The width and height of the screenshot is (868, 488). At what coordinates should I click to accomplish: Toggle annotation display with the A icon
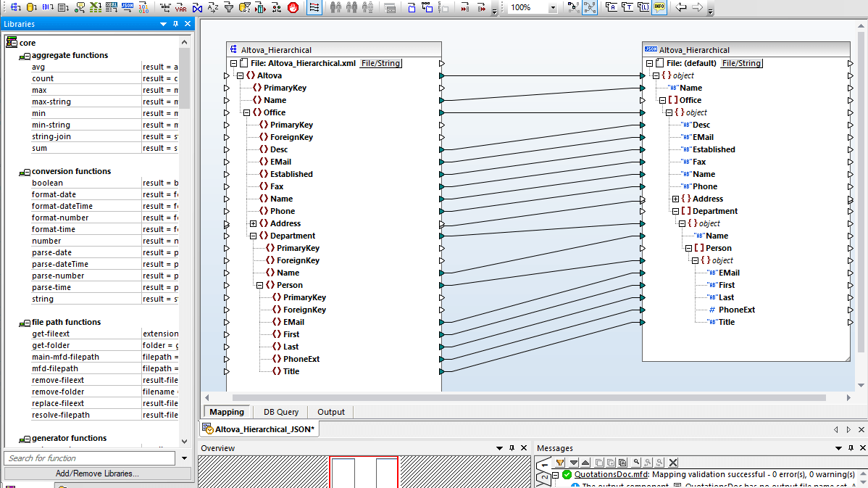click(x=609, y=8)
